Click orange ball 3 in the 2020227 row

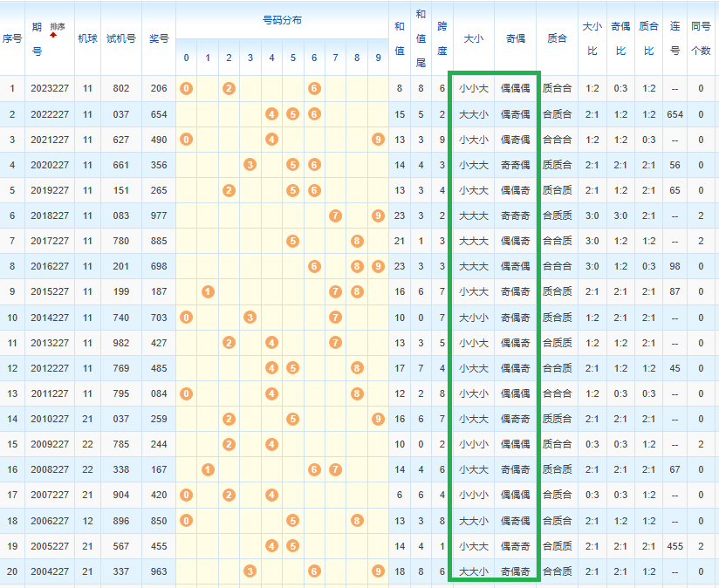tap(250, 165)
